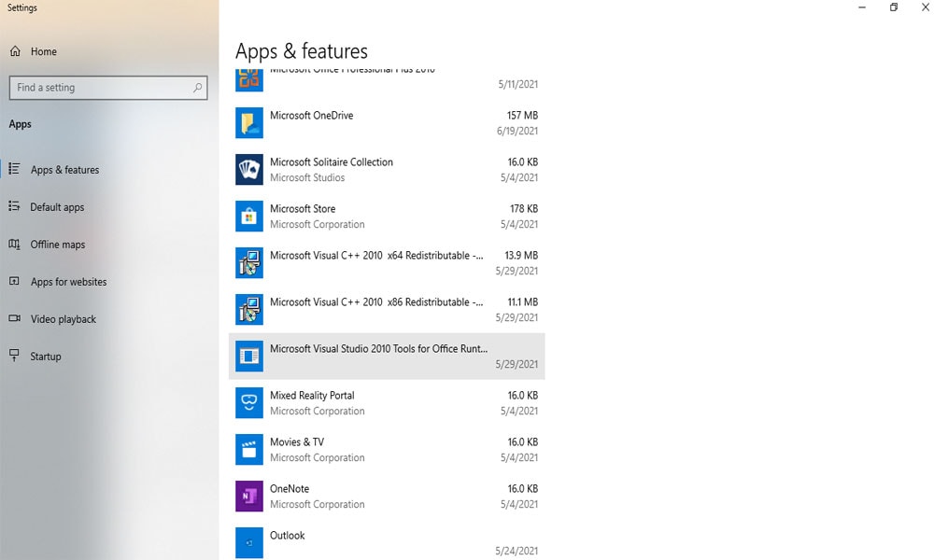The width and height of the screenshot is (934, 560).
Task: Click the Mixed Reality Portal headset icon
Action: [x=249, y=403]
